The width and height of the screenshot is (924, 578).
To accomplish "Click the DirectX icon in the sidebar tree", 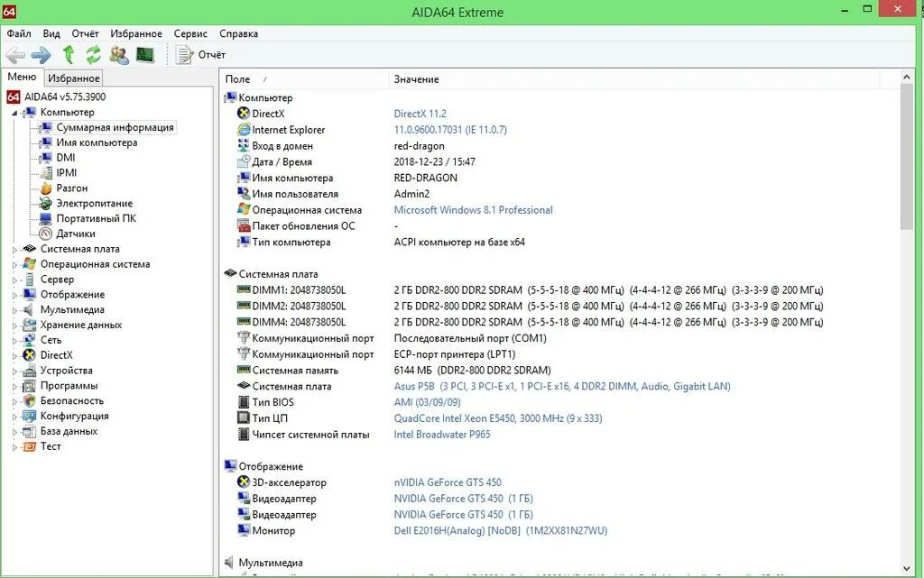I will 30,355.
